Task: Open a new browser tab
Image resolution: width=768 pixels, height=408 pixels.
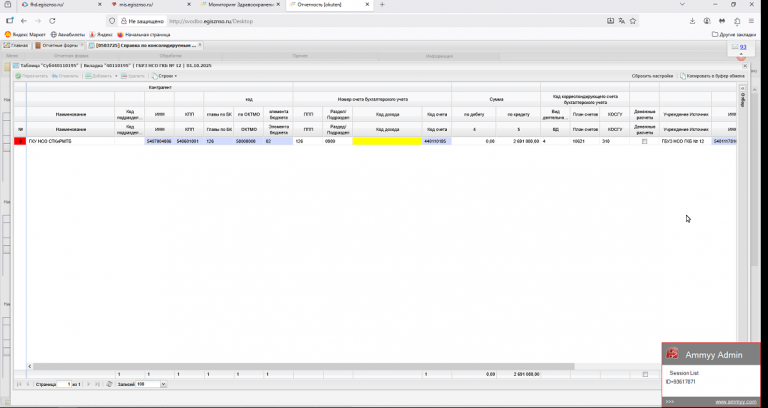Action: click(383, 5)
